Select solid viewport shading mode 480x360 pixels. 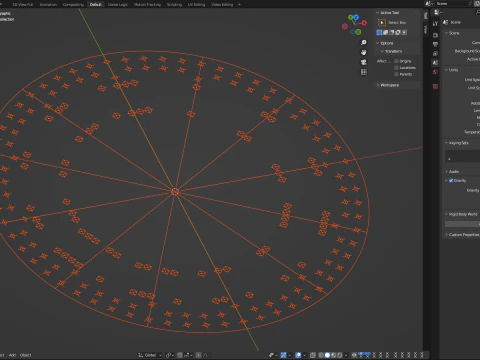tap(327, 355)
